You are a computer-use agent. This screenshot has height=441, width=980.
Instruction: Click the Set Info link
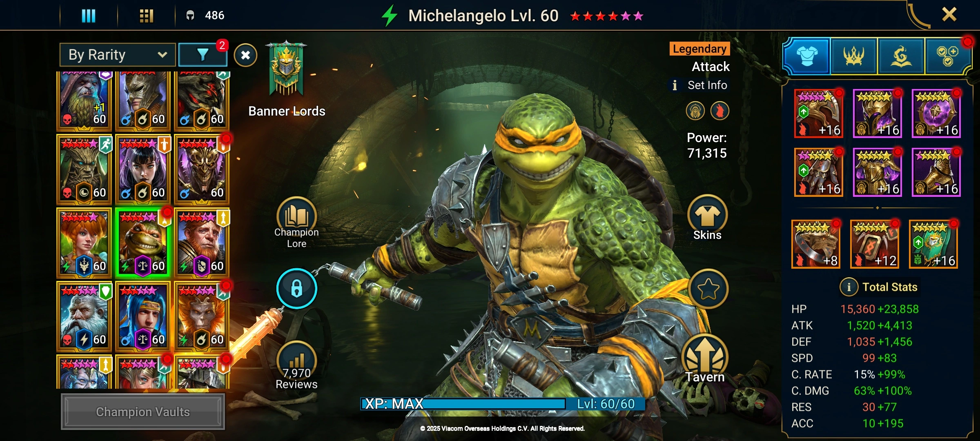tap(707, 85)
